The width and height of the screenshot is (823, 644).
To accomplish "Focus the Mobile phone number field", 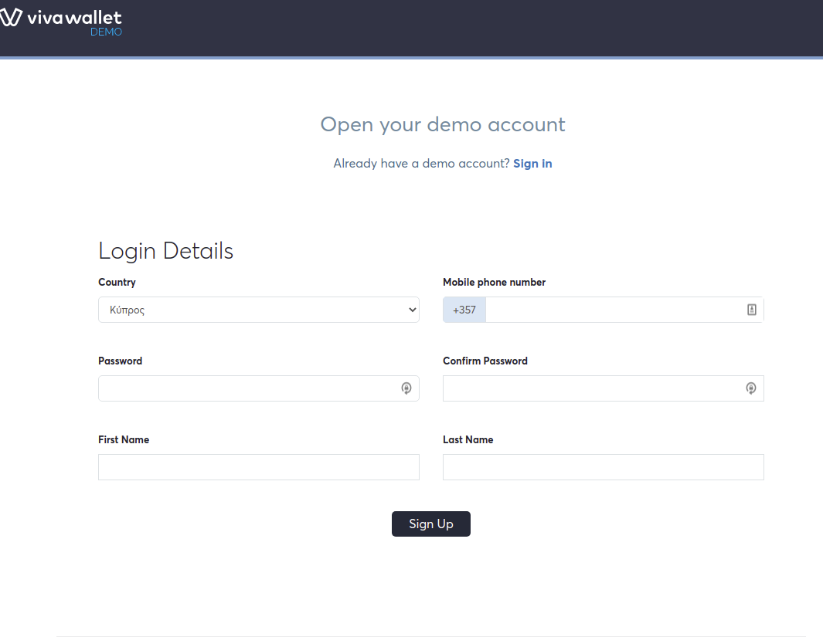I will pos(610,310).
